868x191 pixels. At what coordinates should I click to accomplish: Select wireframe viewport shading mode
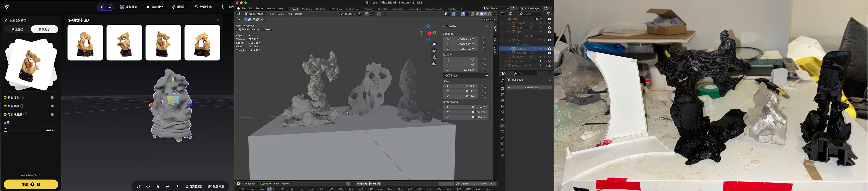click(x=477, y=14)
